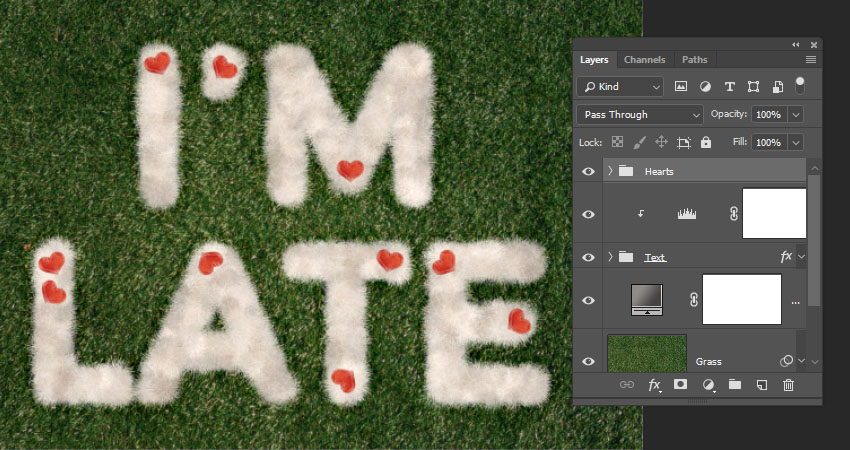Turn layer filtering on or off
The width and height of the screenshot is (850, 450).
tap(800, 86)
